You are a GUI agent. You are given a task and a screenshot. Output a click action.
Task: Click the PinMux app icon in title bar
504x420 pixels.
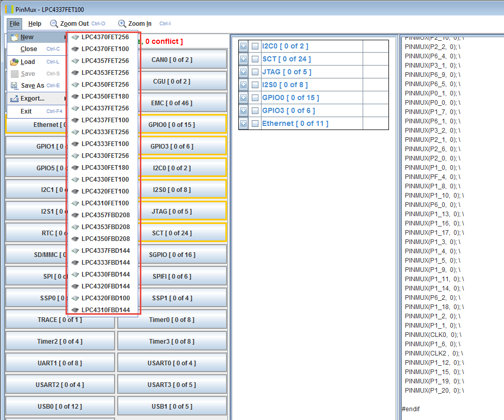click(9, 9)
